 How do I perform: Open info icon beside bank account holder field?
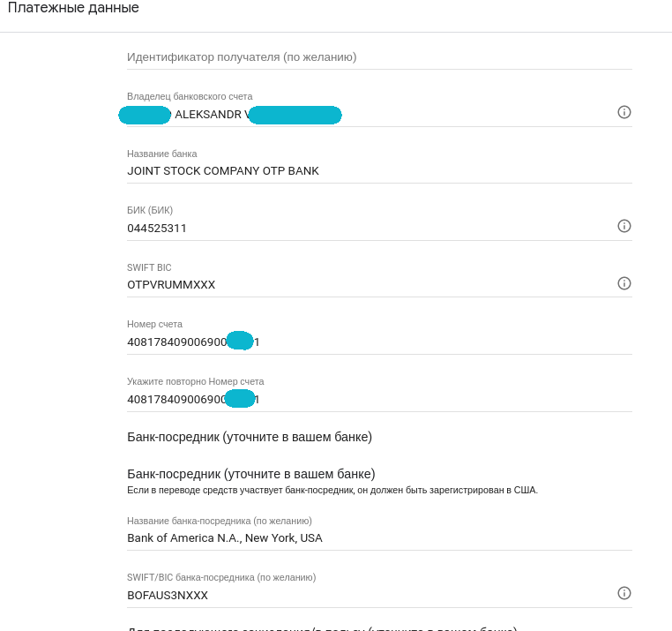point(624,112)
